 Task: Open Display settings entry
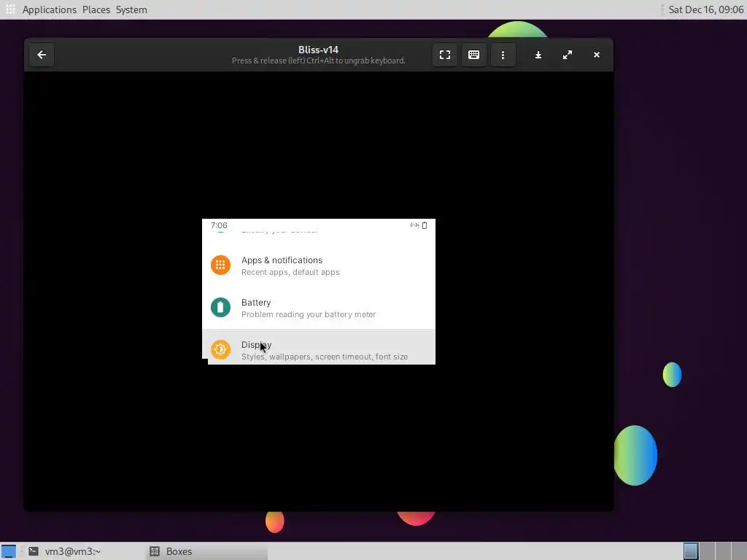point(319,347)
